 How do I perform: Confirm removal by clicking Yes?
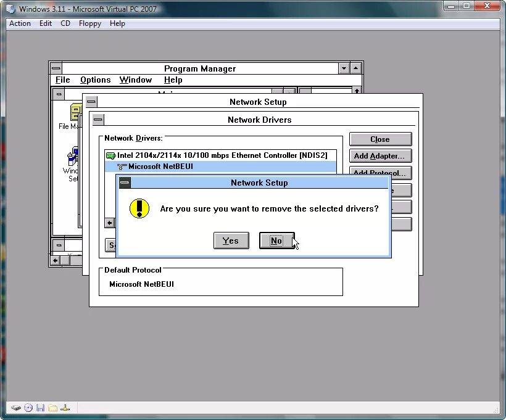point(231,241)
